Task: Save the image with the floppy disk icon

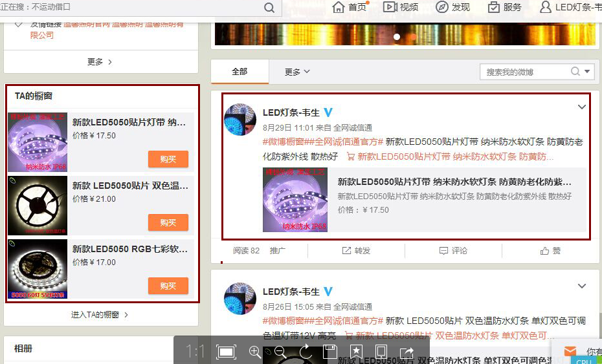Action: click(x=330, y=352)
